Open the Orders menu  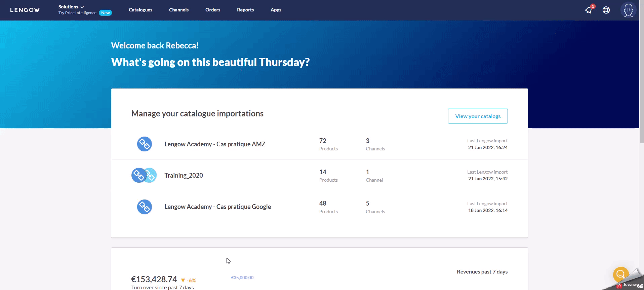click(213, 10)
